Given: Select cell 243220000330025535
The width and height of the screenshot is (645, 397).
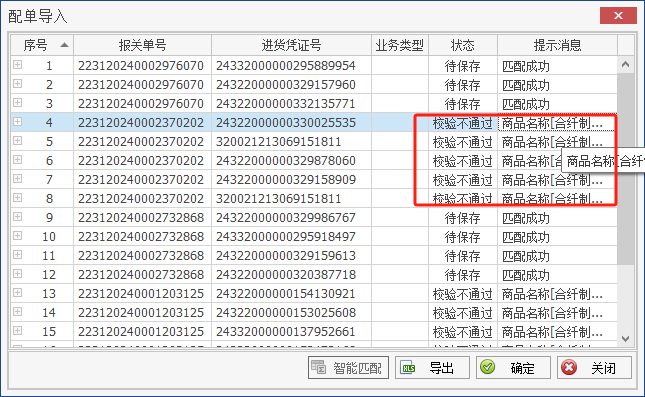Looking at the screenshot, I should (x=291, y=123).
